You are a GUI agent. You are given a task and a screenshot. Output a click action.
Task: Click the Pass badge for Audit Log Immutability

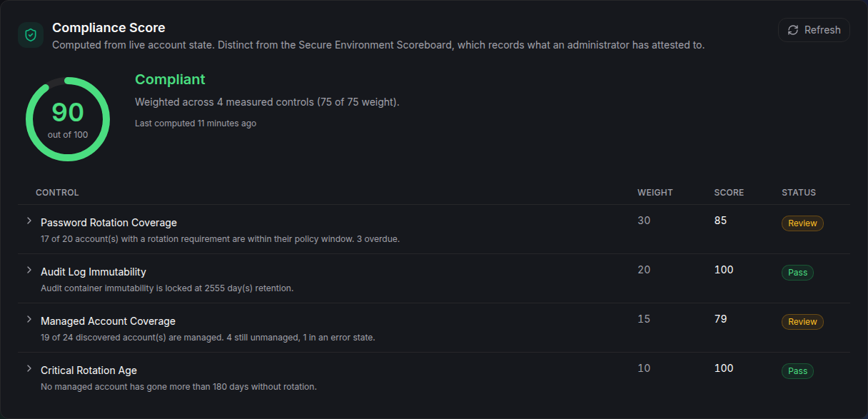797,273
